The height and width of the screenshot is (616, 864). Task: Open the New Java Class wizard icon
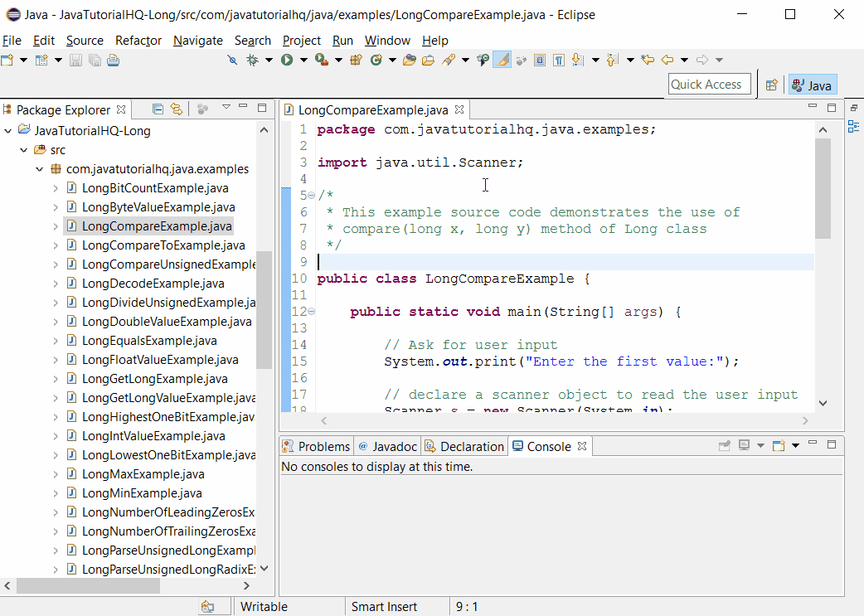coord(376,60)
